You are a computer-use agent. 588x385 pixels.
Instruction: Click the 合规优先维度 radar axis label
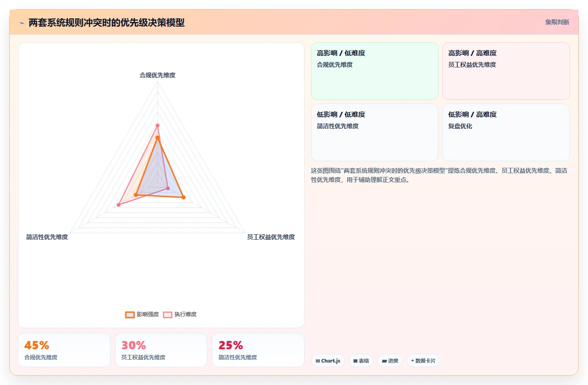(x=157, y=75)
